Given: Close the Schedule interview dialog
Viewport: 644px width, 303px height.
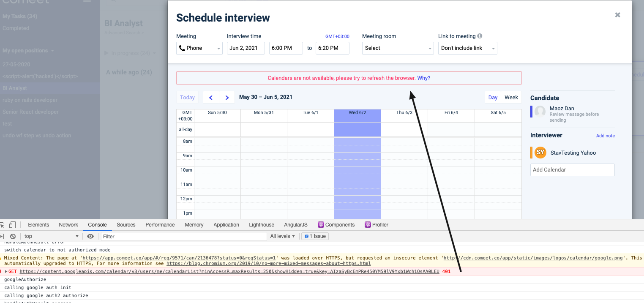Looking at the screenshot, I should point(617,15).
